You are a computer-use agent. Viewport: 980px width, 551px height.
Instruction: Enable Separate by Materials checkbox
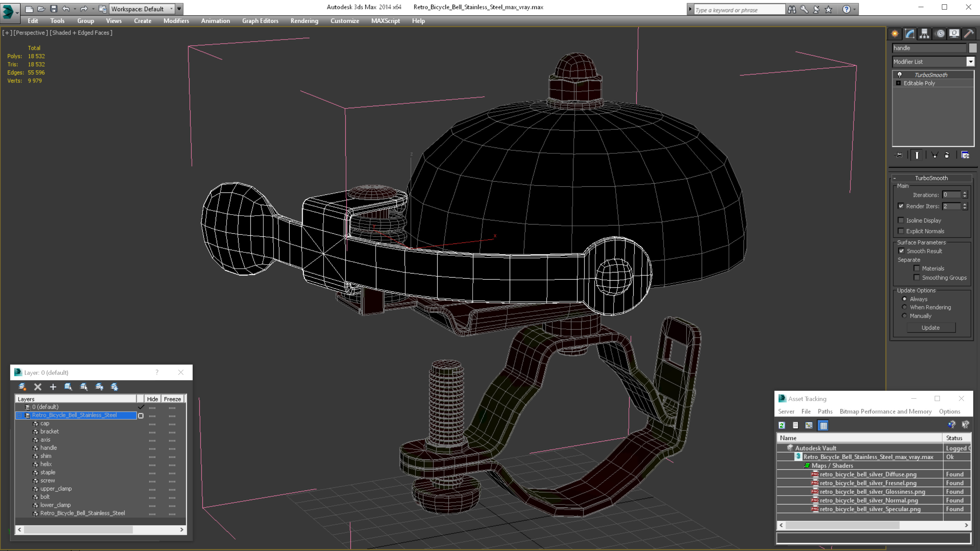916,268
